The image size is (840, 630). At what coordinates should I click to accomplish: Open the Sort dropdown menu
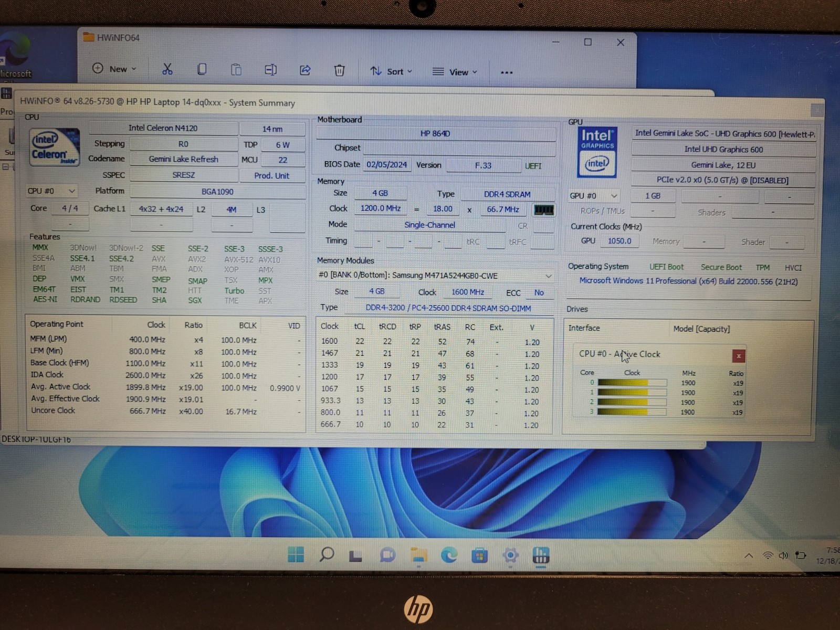coord(391,71)
